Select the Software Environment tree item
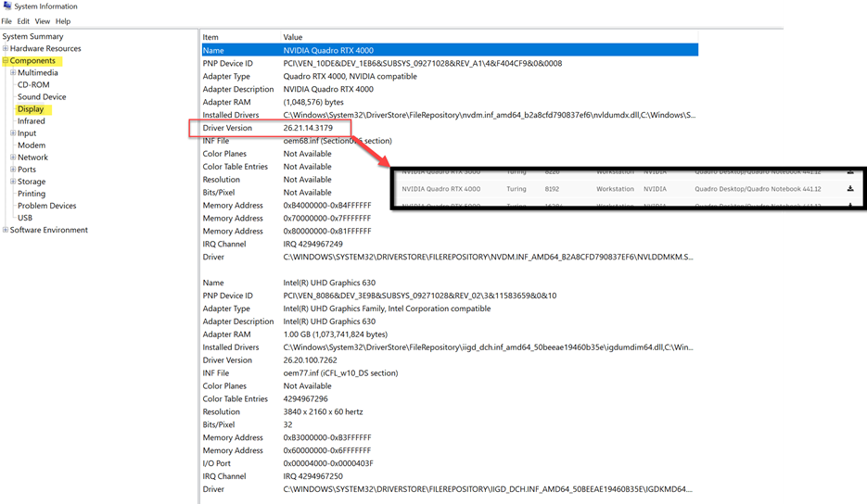Image resolution: width=867 pixels, height=504 pixels. [x=48, y=230]
